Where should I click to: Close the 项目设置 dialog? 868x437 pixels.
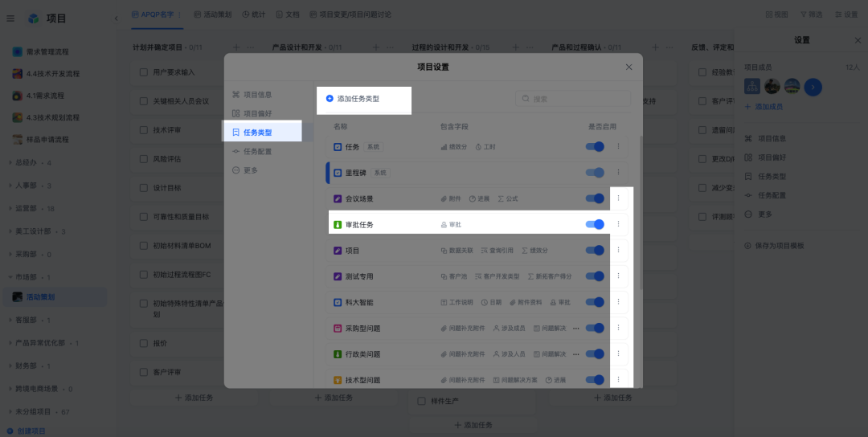pyautogui.click(x=628, y=67)
